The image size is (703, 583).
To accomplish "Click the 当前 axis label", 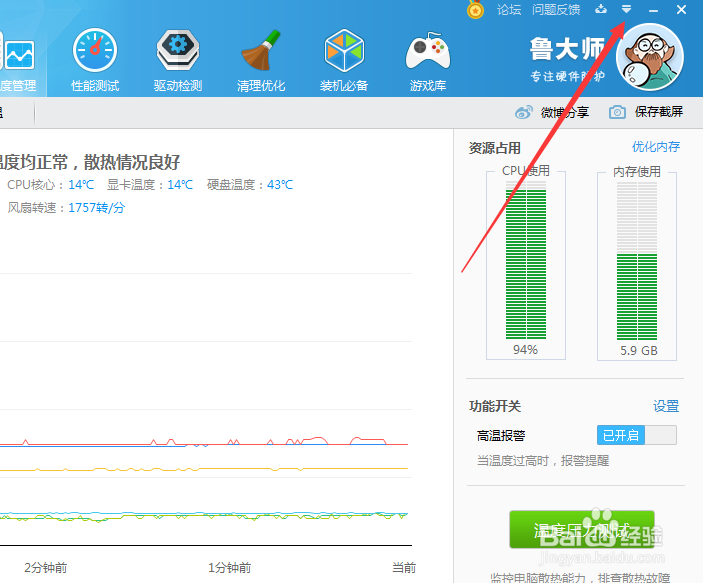I will pos(404,568).
